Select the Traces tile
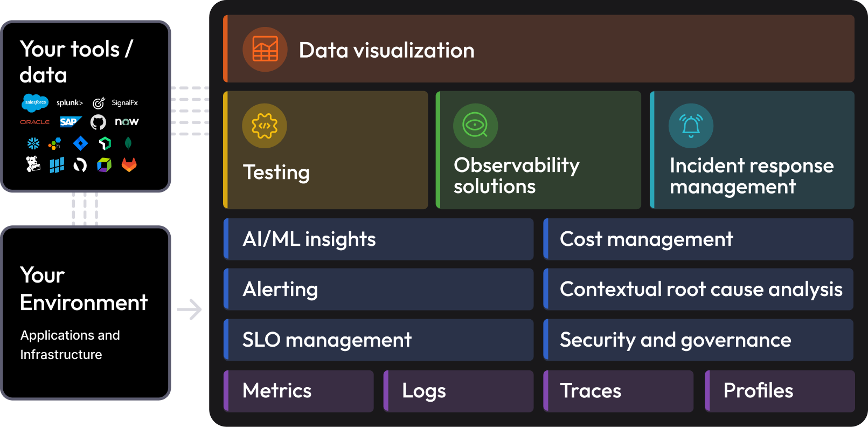This screenshot has width=868, height=427. click(619, 391)
